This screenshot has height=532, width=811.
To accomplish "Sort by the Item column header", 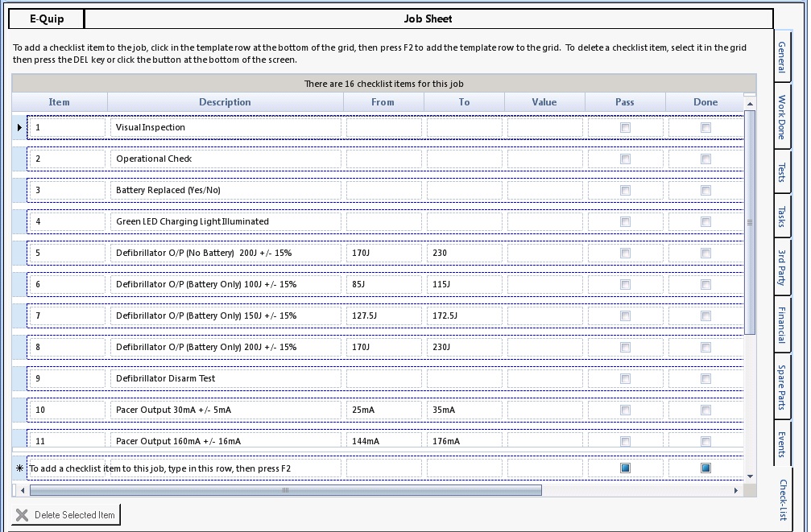I will tap(60, 102).
